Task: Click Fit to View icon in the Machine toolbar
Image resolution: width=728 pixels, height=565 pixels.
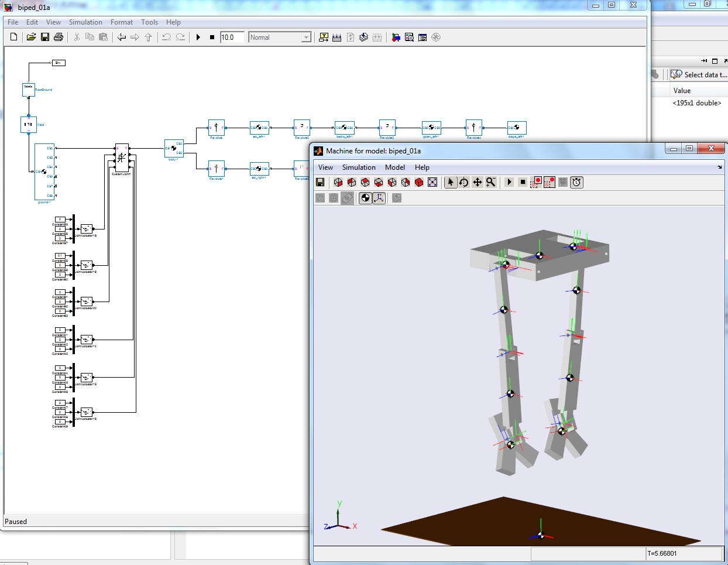Action: tap(432, 183)
